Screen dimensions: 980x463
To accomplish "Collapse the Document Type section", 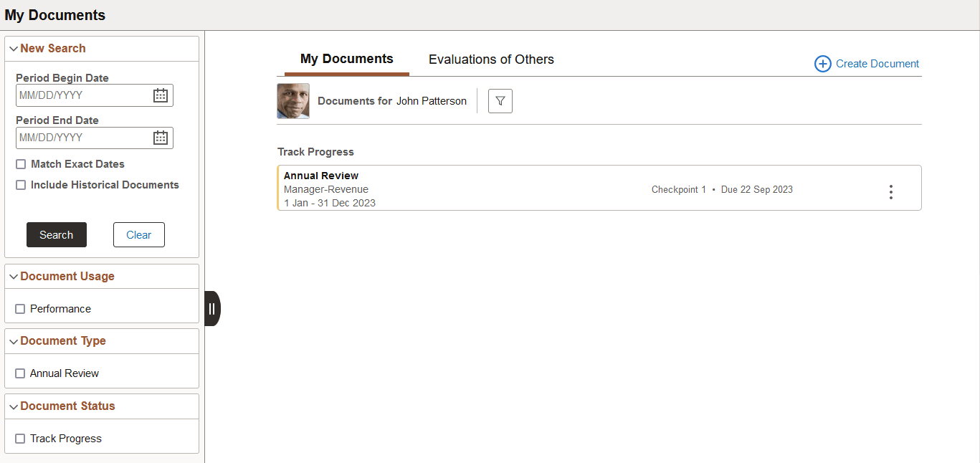I will point(13,340).
